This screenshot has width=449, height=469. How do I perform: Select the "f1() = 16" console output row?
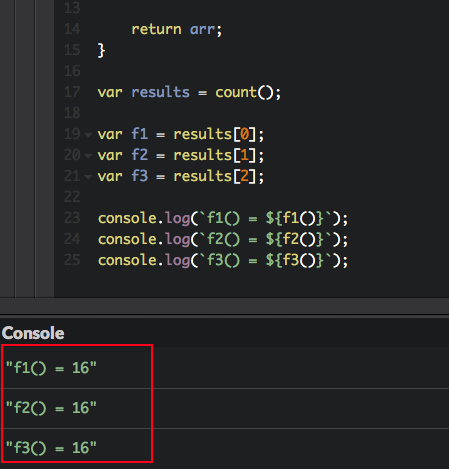point(224,368)
